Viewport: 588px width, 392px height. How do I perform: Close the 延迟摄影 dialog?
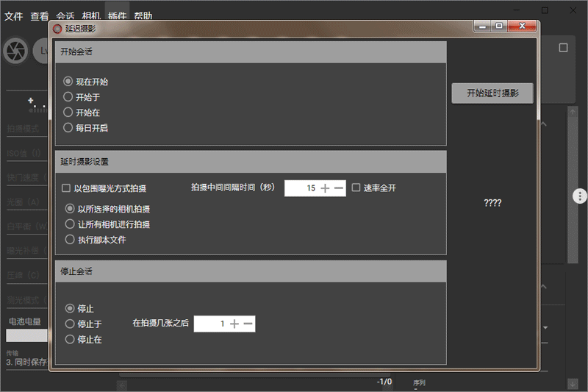click(522, 26)
